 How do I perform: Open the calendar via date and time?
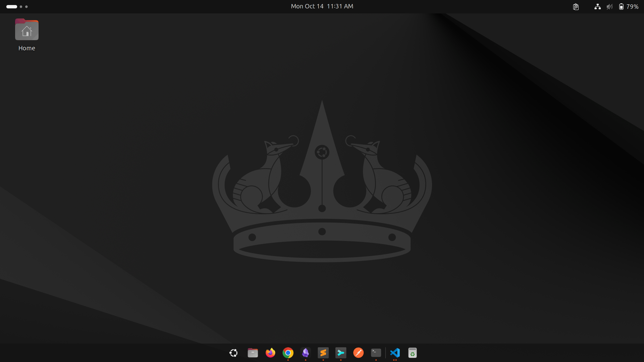click(x=322, y=6)
